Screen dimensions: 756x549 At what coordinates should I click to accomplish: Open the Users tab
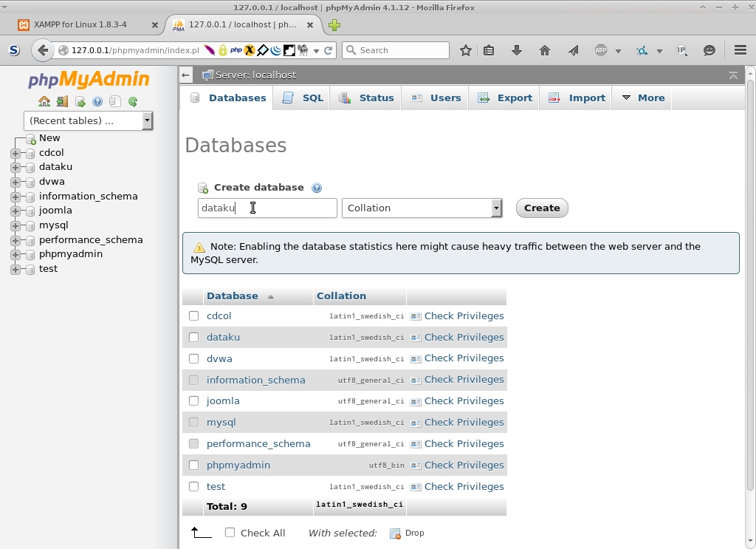point(436,98)
